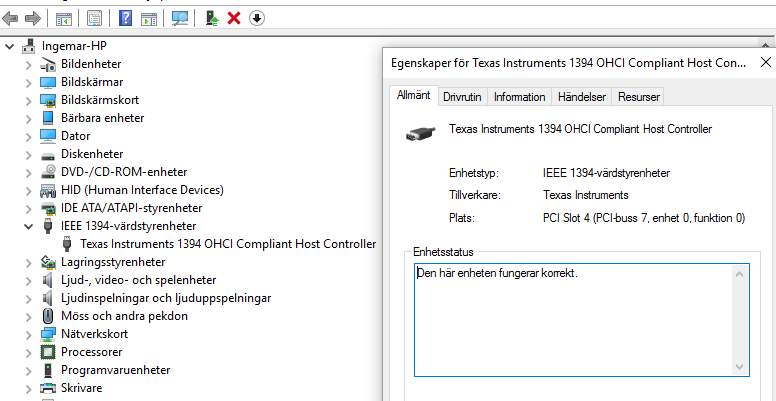Expand the DVD-/CD-ROM-enheter category
This screenshot has width=776, height=401.
coord(29,172)
